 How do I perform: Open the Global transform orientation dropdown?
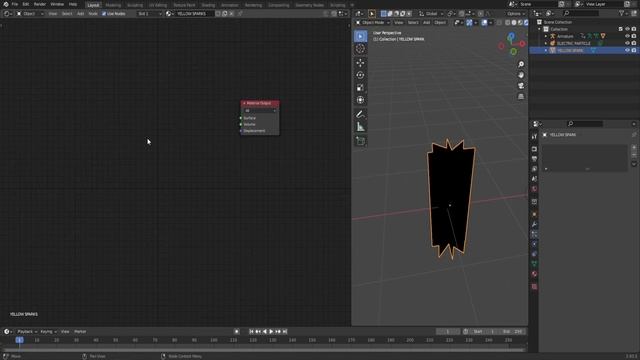click(x=431, y=13)
